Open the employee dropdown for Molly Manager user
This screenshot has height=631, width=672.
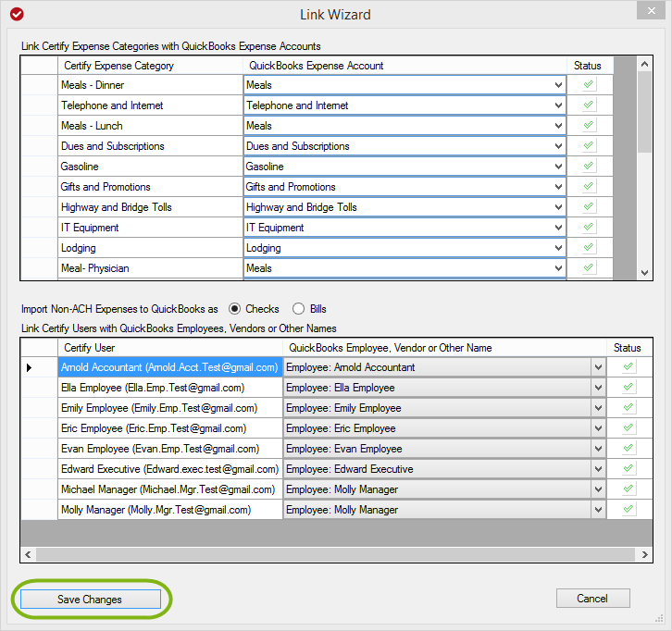pyautogui.click(x=598, y=510)
